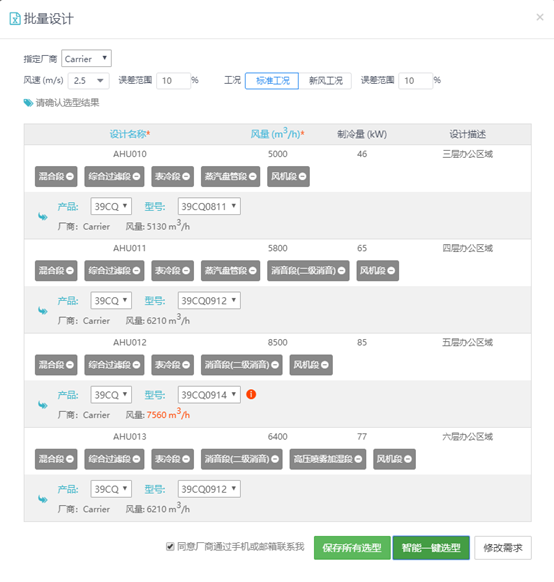The width and height of the screenshot is (554, 582).
Task: Select the 标准工况 condition
Action: [272, 81]
